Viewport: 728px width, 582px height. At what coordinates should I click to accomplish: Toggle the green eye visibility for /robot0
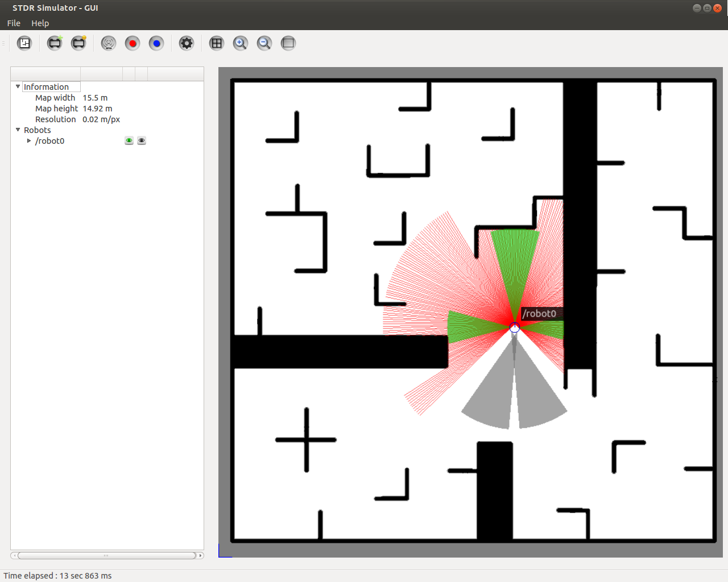coord(129,141)
